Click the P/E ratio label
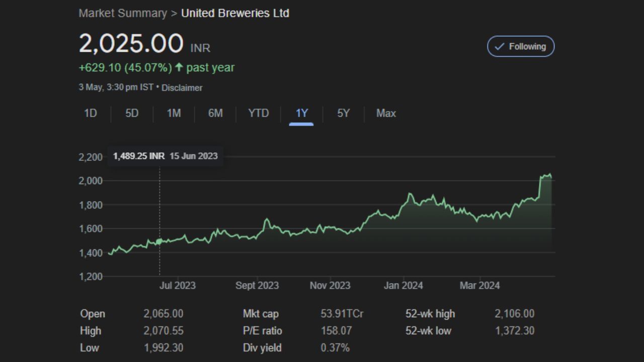This screenshot has width=644, height=362. (x=263, y=331)
